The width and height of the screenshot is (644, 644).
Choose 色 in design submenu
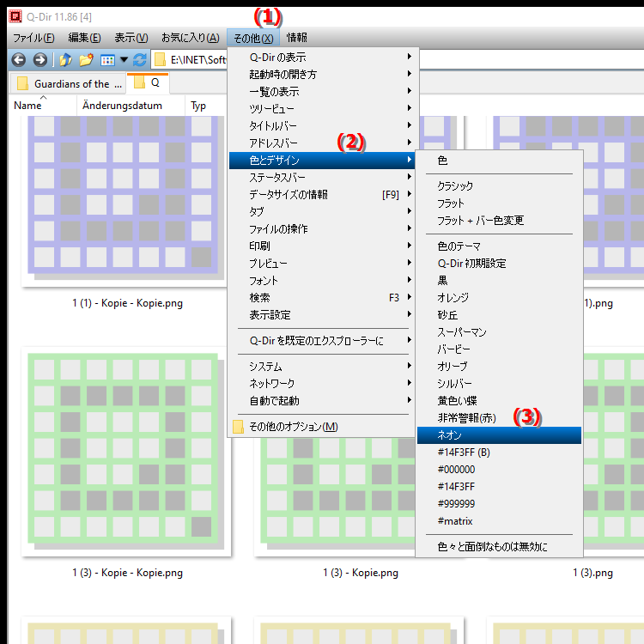tap(499, 161)
